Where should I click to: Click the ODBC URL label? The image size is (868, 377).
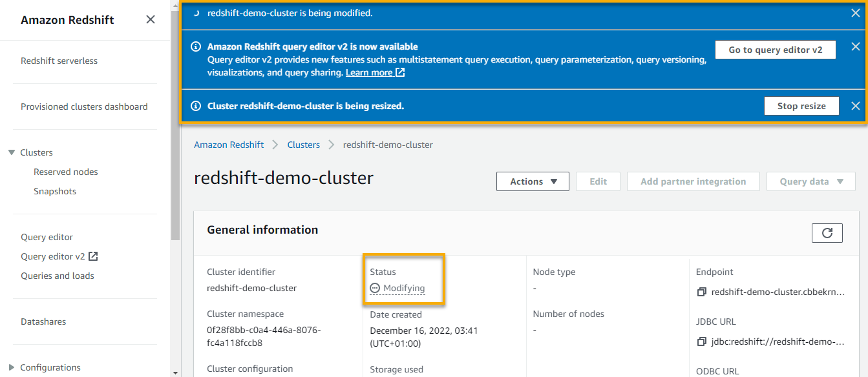point(717,371)
